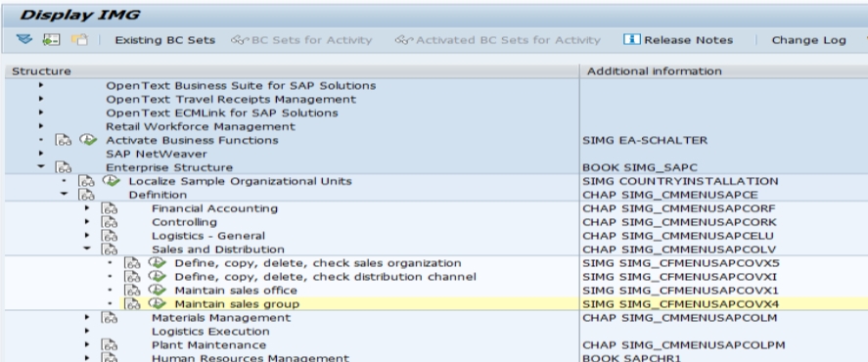Collapse the Definition node

[64, 195]
